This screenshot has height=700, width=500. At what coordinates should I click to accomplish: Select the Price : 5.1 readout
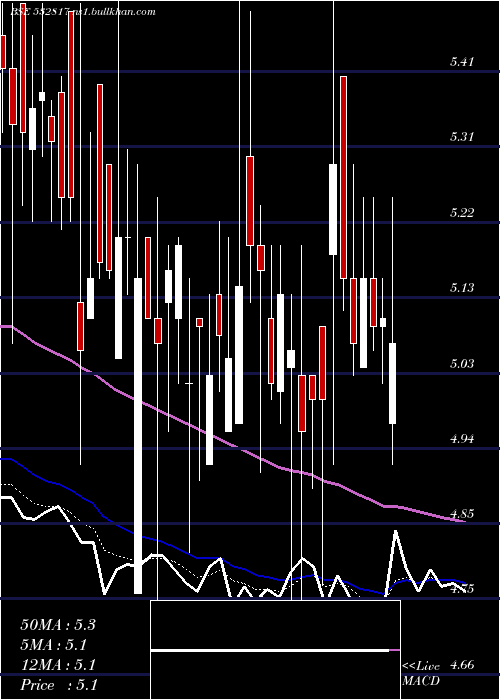(x=58, y=685)
